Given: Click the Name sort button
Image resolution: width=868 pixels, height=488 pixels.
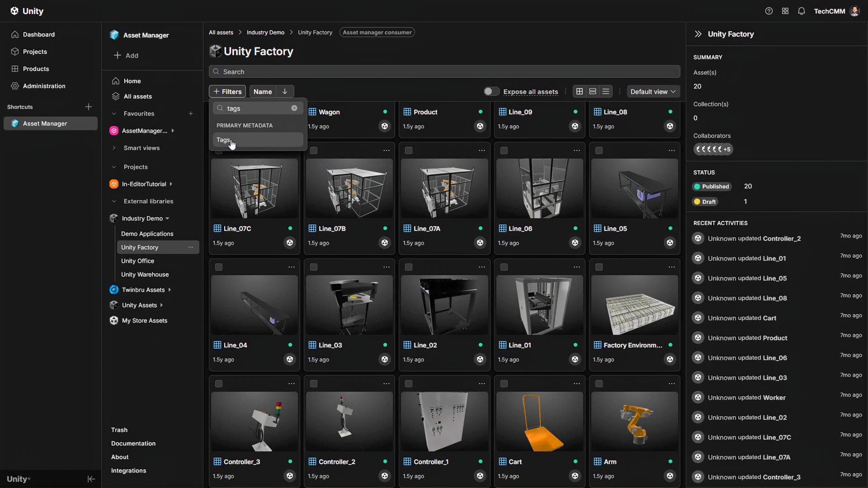Looking at the screenshot, I should [263, 91].
